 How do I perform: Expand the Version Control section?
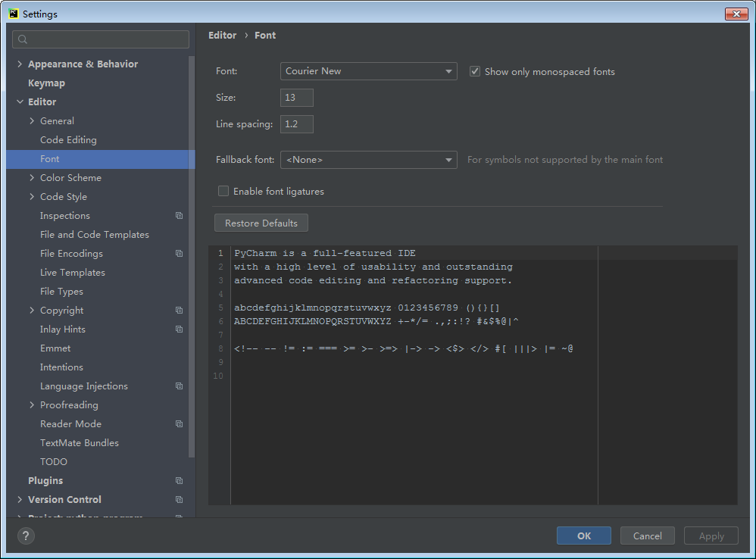[x=20, y=500]
